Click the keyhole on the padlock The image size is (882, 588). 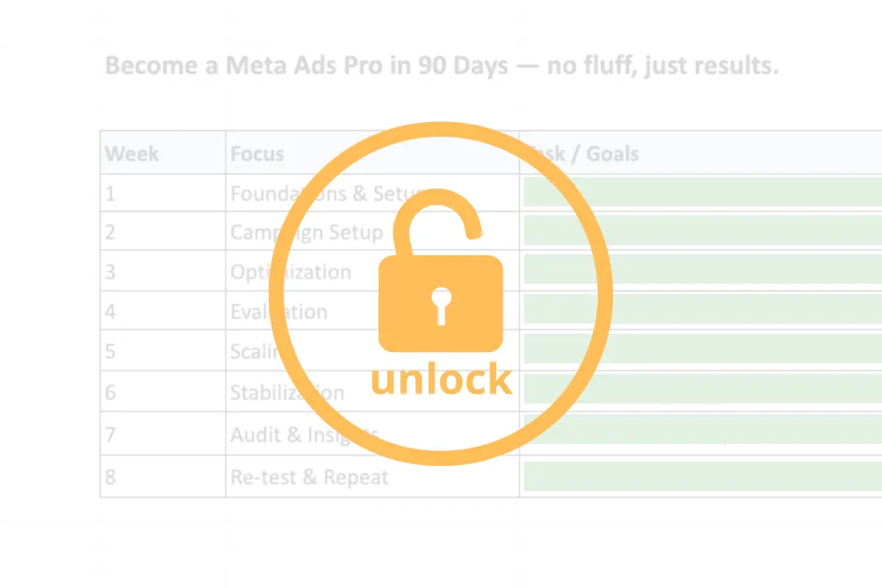pos(440,305)
